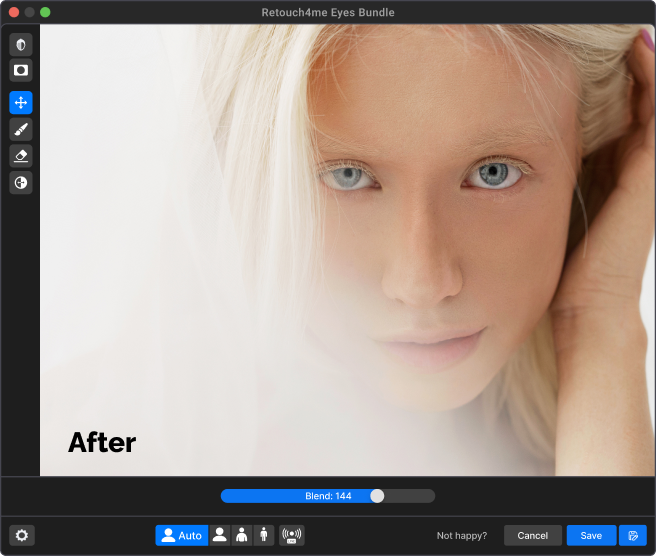Zoom window with green button

45,12
